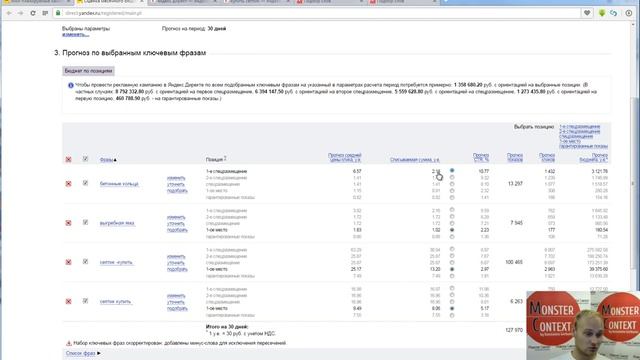Open the септик -купить phrase link

tap(116, 262)
